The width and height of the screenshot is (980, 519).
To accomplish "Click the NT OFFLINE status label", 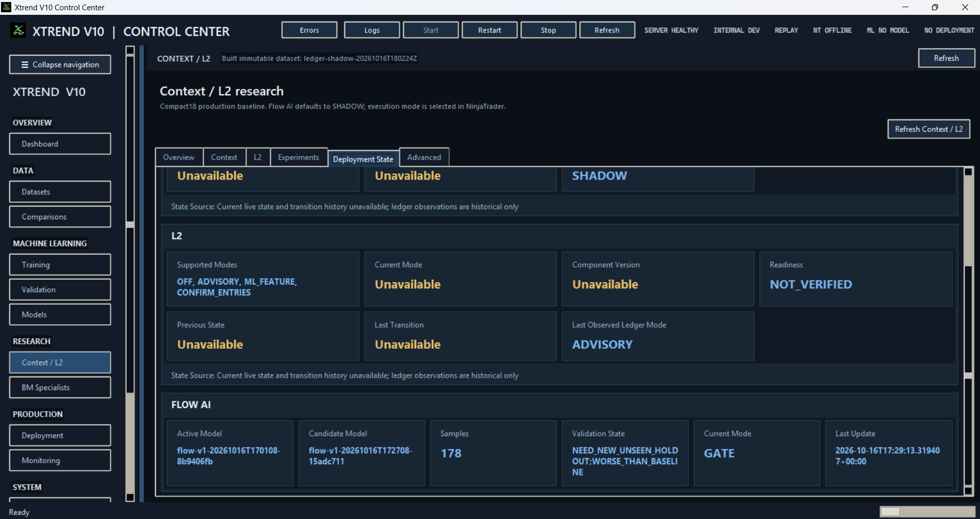I will pyautogui.click(x=832, y=30).
